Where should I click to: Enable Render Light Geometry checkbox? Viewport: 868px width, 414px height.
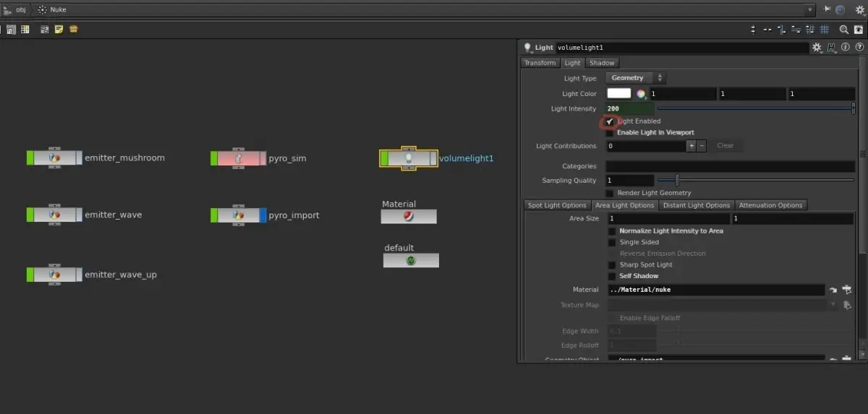point(610,193)
